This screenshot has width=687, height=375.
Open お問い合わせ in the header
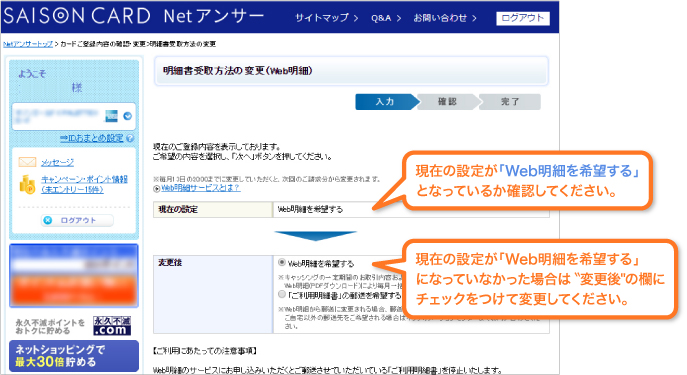(x=445, y=18)
